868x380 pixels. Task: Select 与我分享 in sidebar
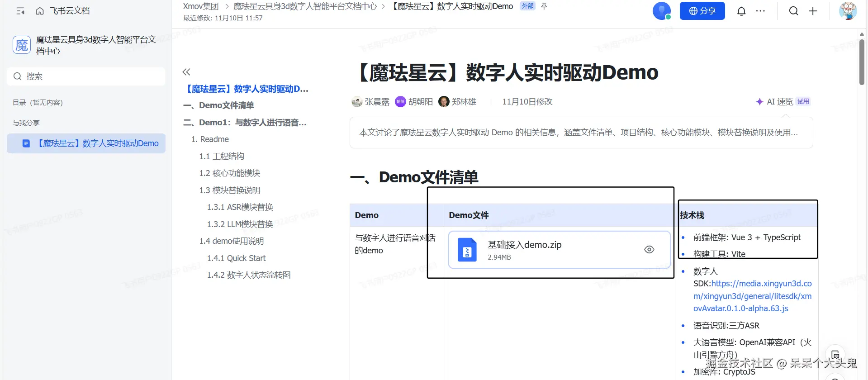click(x=26, y=123)
